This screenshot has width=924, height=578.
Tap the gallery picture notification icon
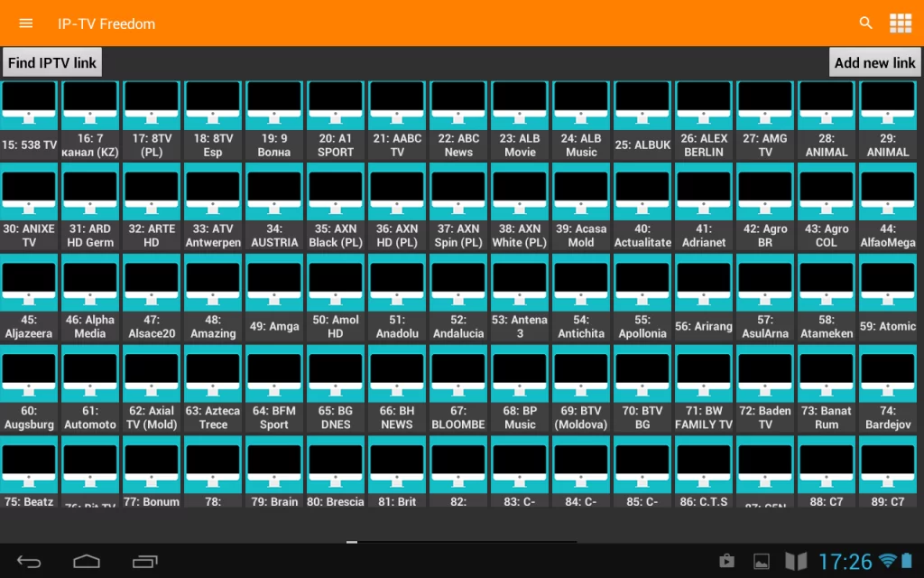click(762, 561)
